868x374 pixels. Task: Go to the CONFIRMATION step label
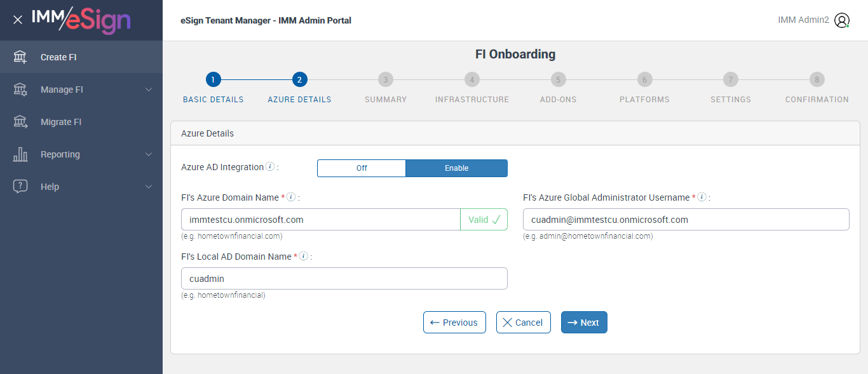click(x=817, y=100)
